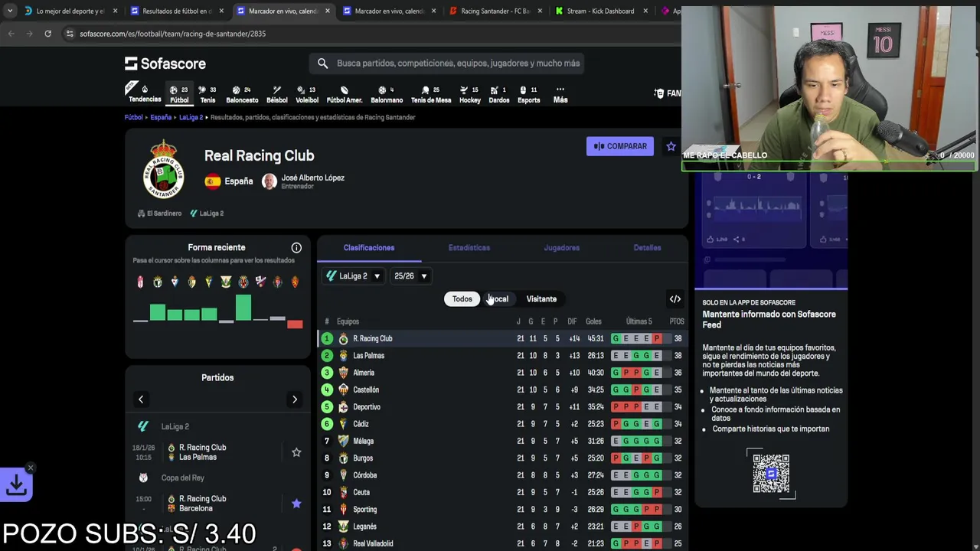Open the Forma reciente info icon

pyautogui.click(x=296, y=248)
